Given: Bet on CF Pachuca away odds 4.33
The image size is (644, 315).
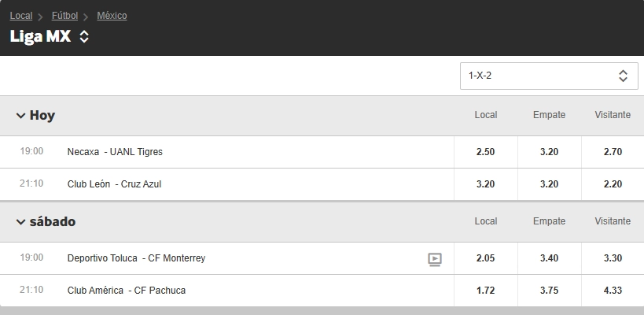Looking at the screenshot, I should [x=613, y=291].
